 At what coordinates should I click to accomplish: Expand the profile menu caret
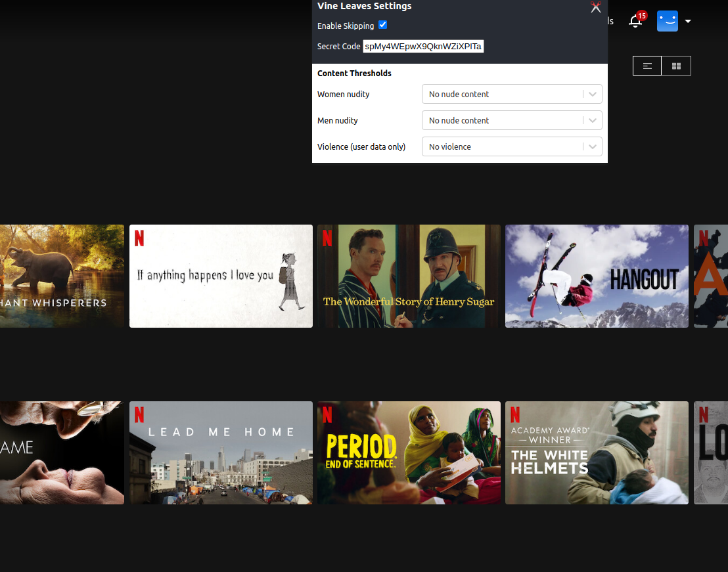(688, 21)
